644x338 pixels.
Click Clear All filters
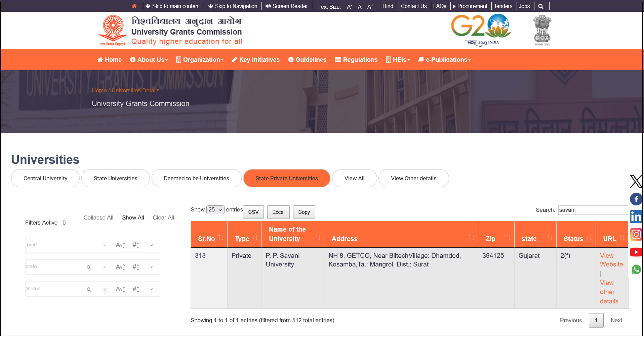163,218
